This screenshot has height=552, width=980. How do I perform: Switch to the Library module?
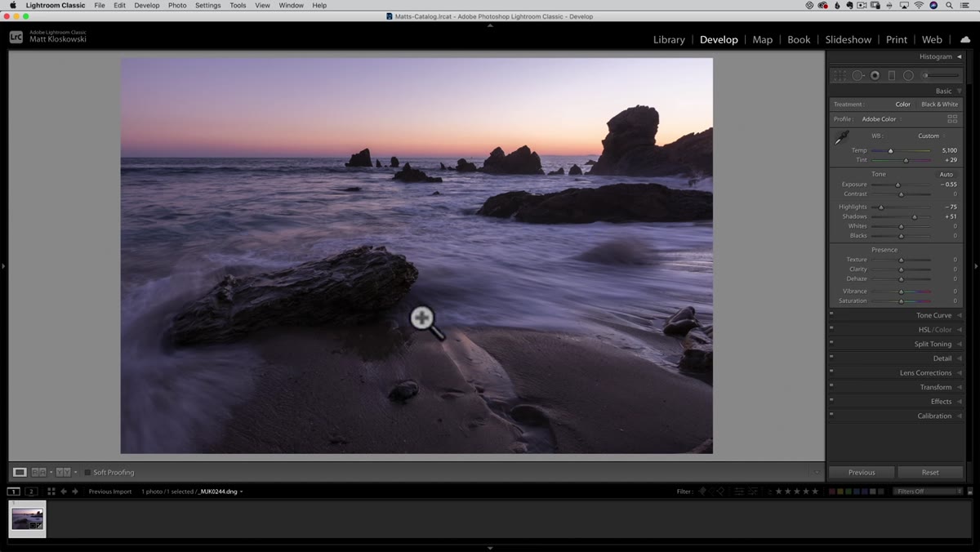[669, 39]
